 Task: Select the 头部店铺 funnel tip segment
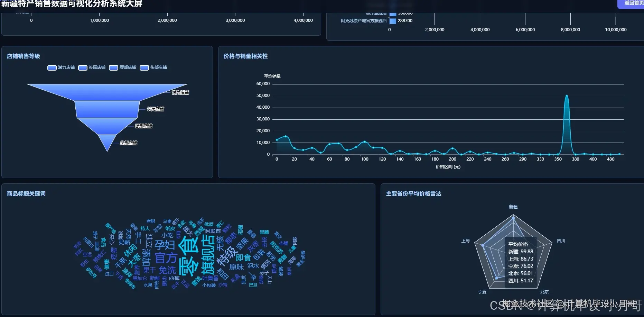tap(107, 142)
